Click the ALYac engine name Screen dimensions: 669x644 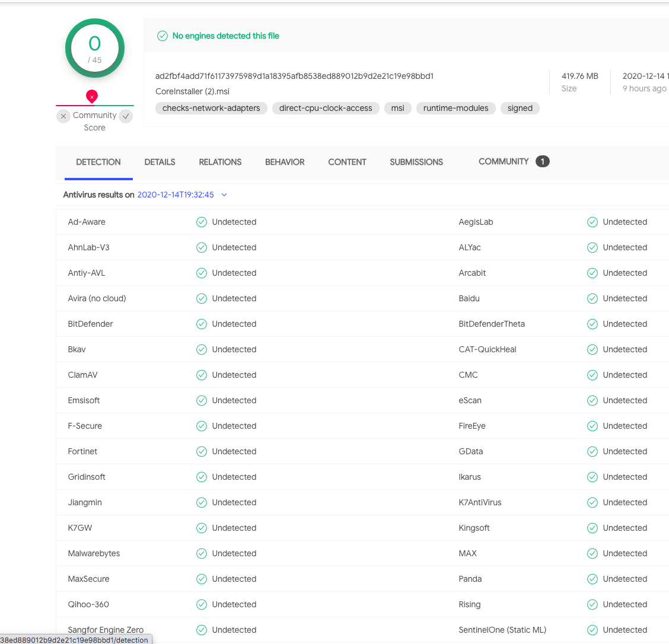pos(470,247)
